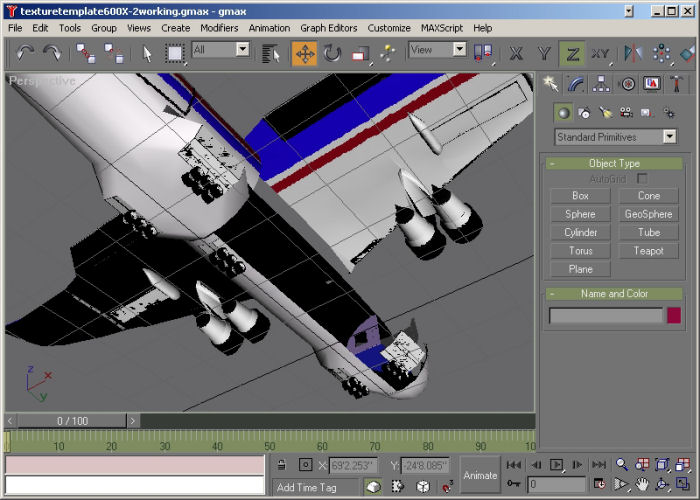Viewport: 700px width, 500px height.
Task: Enable the AutoGrid checkbox
Action: click(643, 179)
